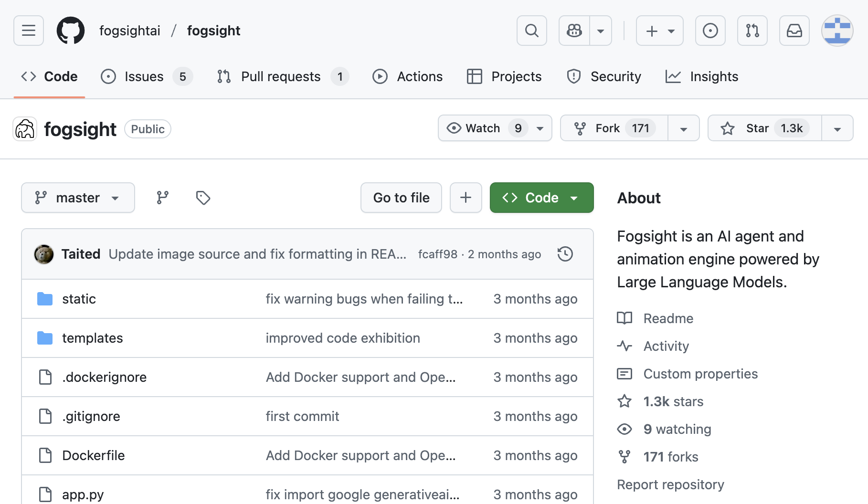Image resolution: width=868 pixels, height=504 pixels.
Task: View repository tags icon
Action: pyautogui.click(x=203, y=198)
